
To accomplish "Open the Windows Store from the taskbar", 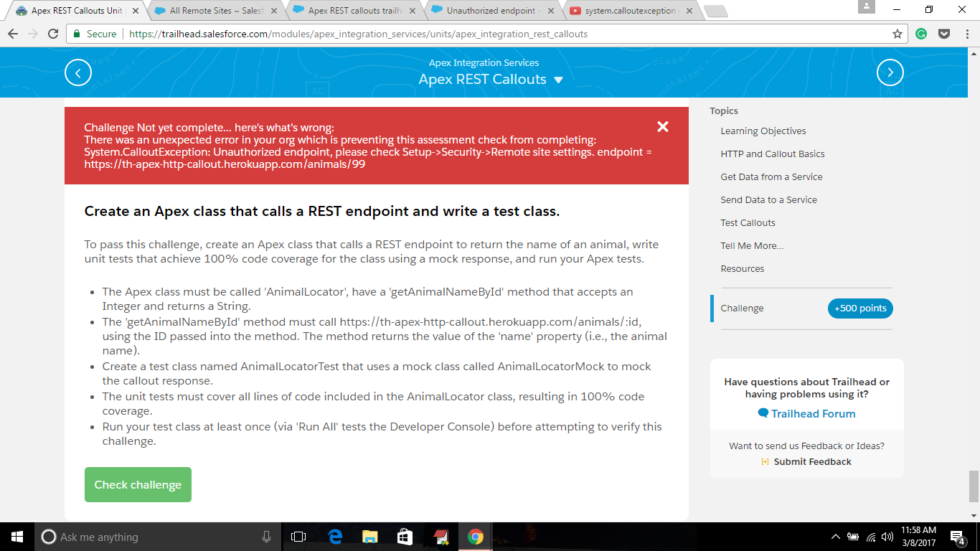I will pos(405,537).
